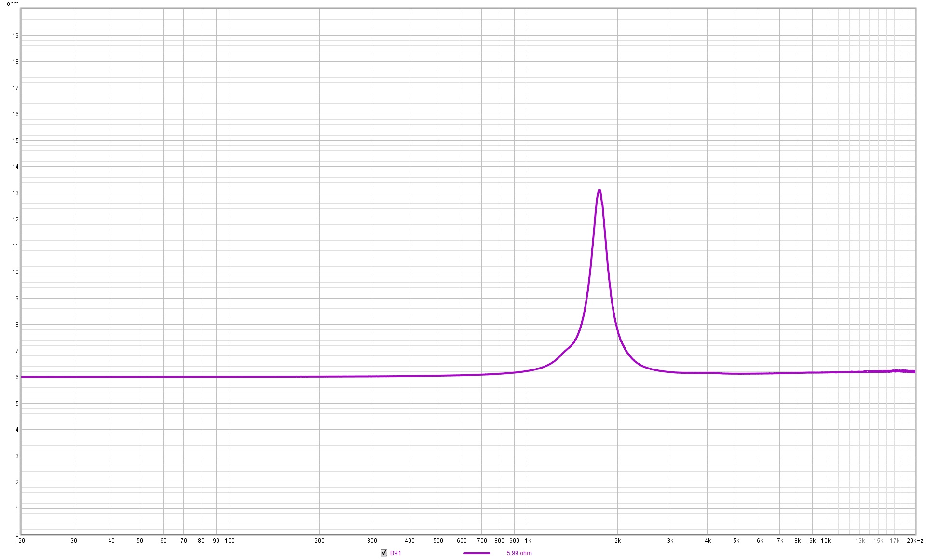This screenshot has width=926, height=560.
Task: Click the 0 label on ohm axis
Action: coord(17,534)
